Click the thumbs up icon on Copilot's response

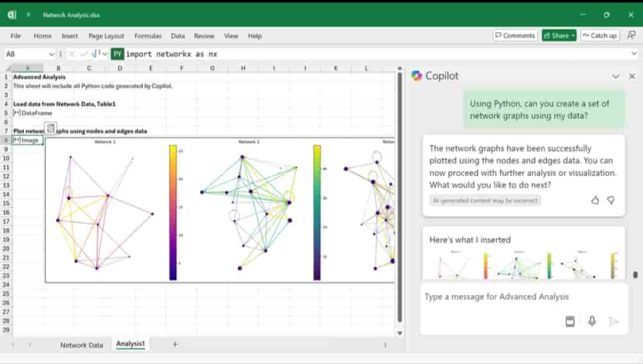(595, 200)
